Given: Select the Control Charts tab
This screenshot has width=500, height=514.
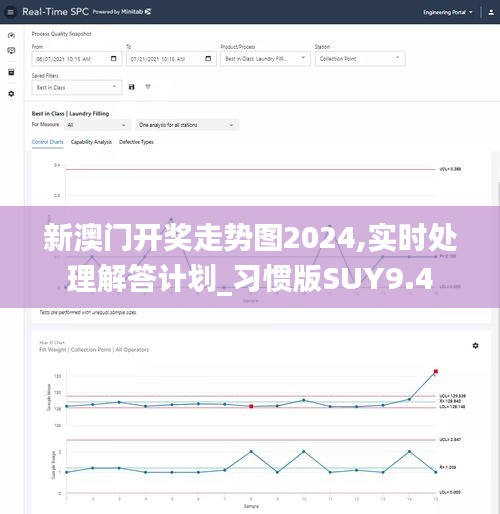Looking at the screenshot, I should (x=48, y=142).
